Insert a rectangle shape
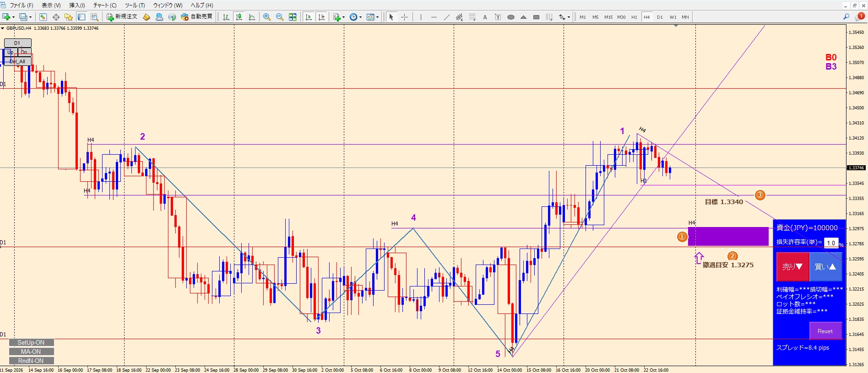 click(x=537, y=17)
